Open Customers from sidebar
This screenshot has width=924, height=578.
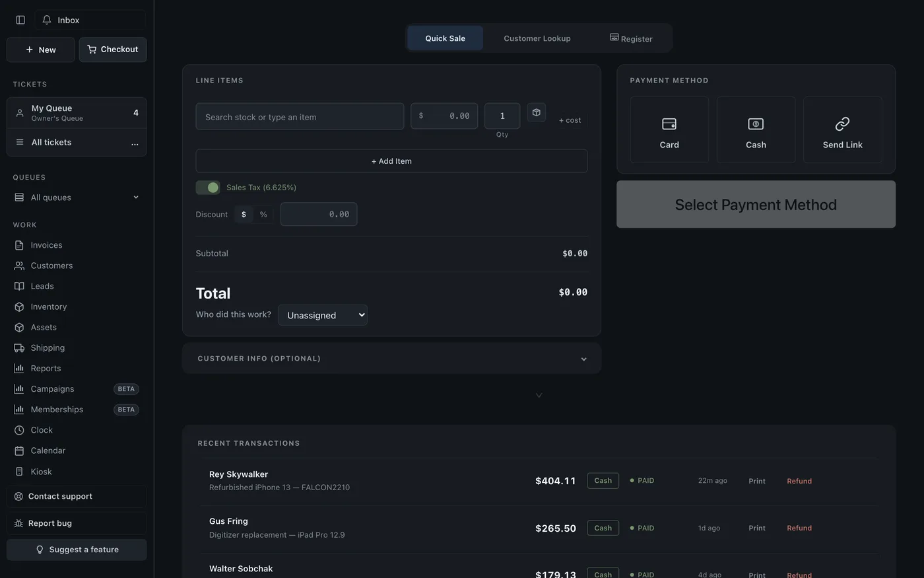(77, 266)
